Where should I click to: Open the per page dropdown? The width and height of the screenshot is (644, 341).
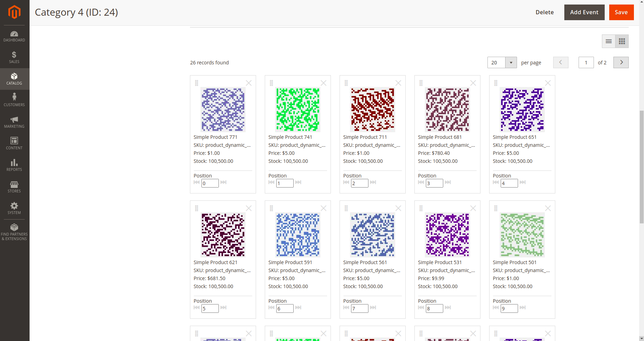pyautogui.click(x=511, y=62)
